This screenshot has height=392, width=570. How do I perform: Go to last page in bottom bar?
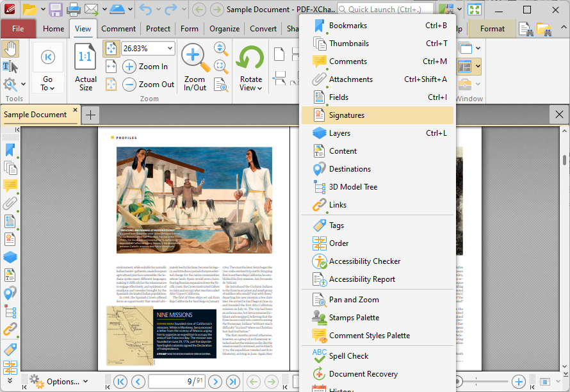point(233,382)
